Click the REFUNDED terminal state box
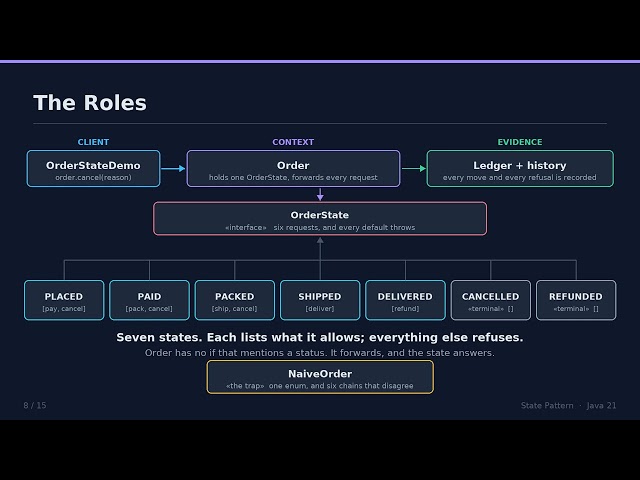Screen dimensions: 640x480 (x=576, y=300)
